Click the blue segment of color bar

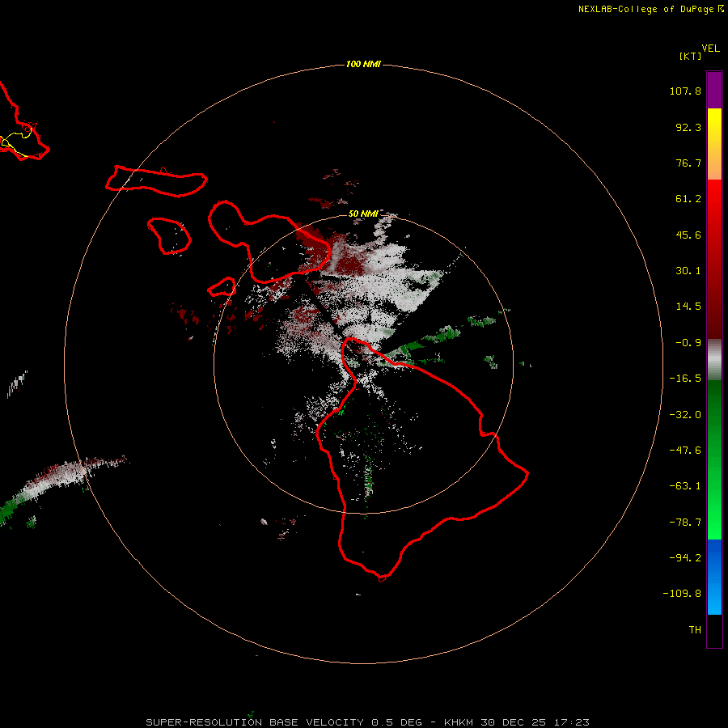click(x=714, y=577)
